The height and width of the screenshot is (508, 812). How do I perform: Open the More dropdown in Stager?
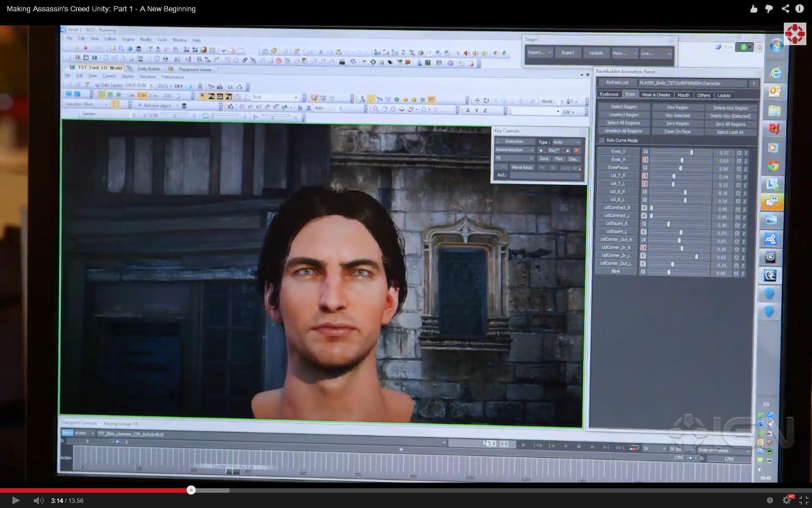click(624, 53)
